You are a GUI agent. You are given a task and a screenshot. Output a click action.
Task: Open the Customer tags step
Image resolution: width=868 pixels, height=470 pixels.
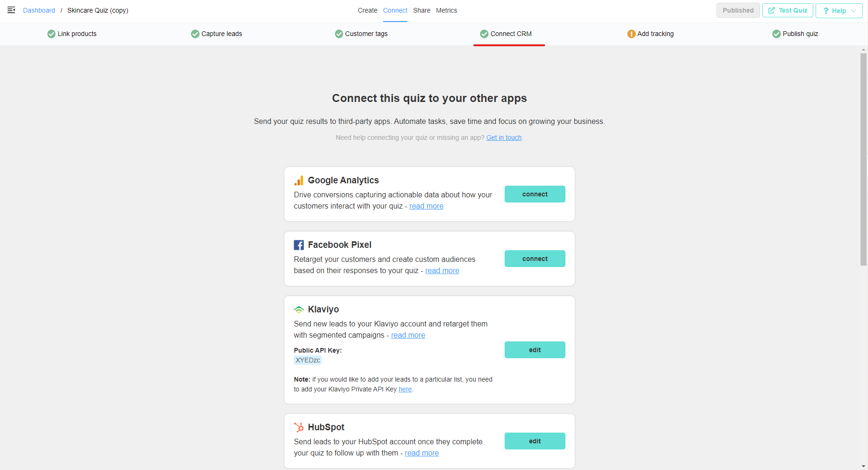[x=361, y=34]
